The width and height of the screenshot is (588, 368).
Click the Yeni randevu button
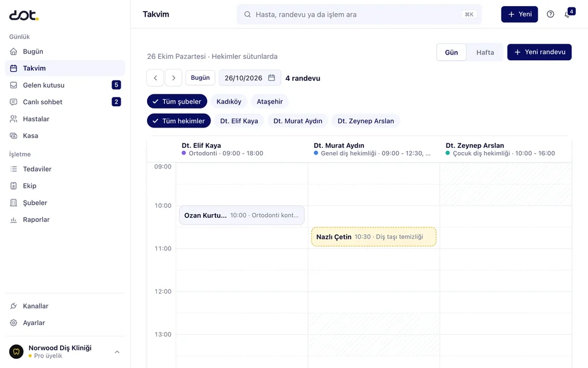pos(539,52)
